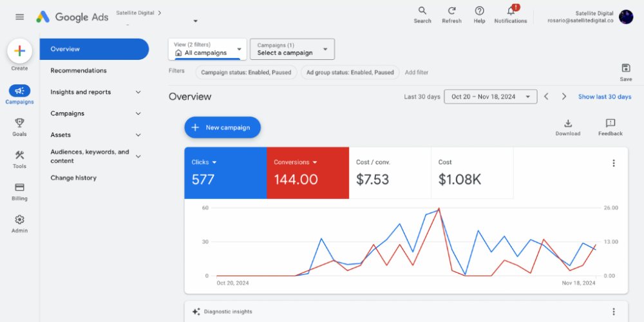Viewport: 644px width, 322px height.
Task: Click the New campaign button
Action: 223,128
